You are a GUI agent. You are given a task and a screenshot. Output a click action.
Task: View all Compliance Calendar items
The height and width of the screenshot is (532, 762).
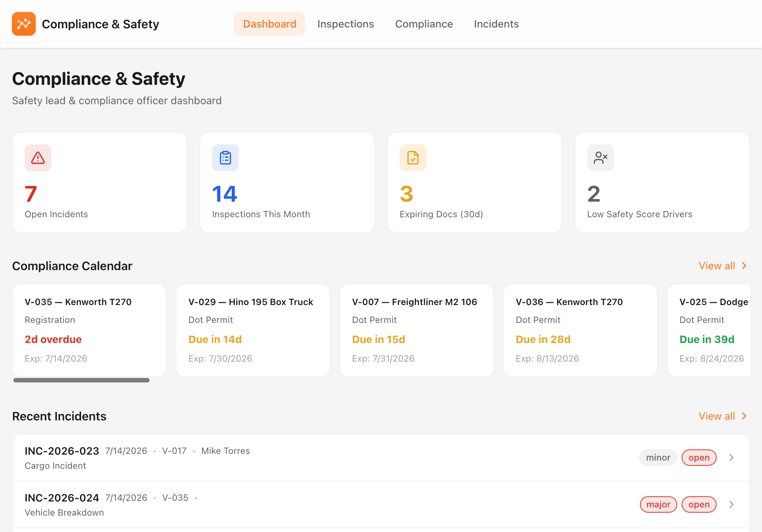click(x=723, y=266)
